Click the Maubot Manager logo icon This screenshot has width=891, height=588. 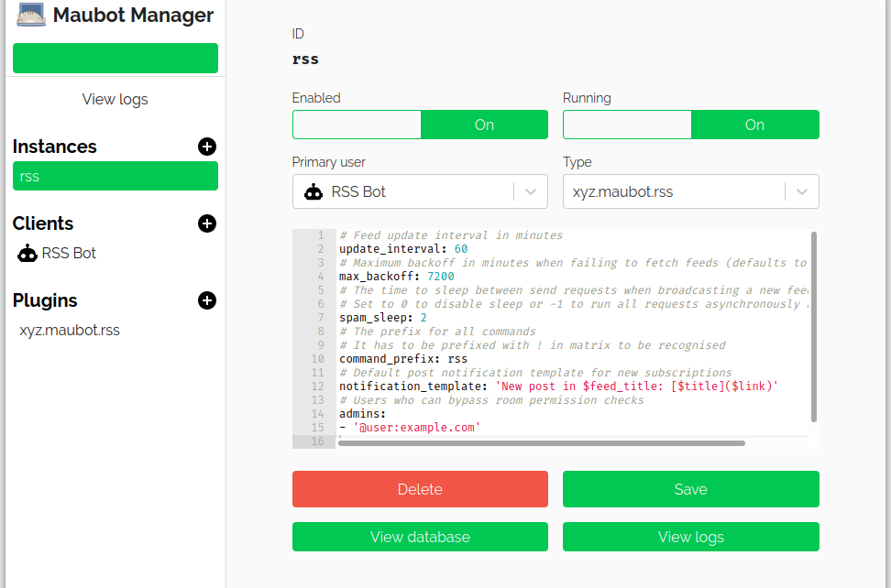[x=30, y=15]
